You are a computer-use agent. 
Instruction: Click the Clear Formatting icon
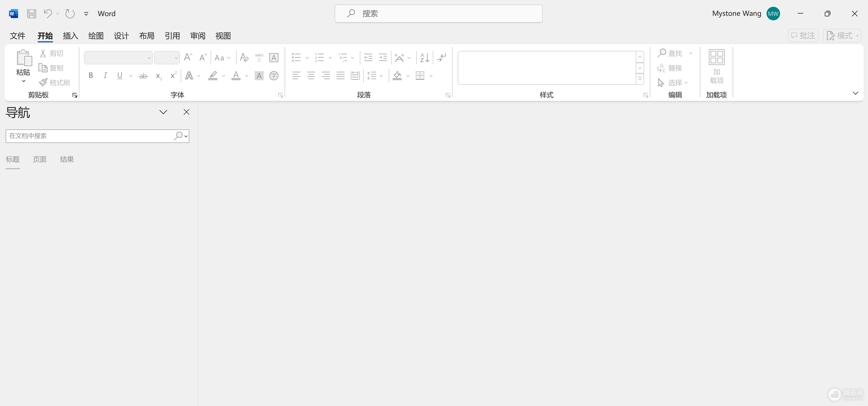[x=244, y=58]
